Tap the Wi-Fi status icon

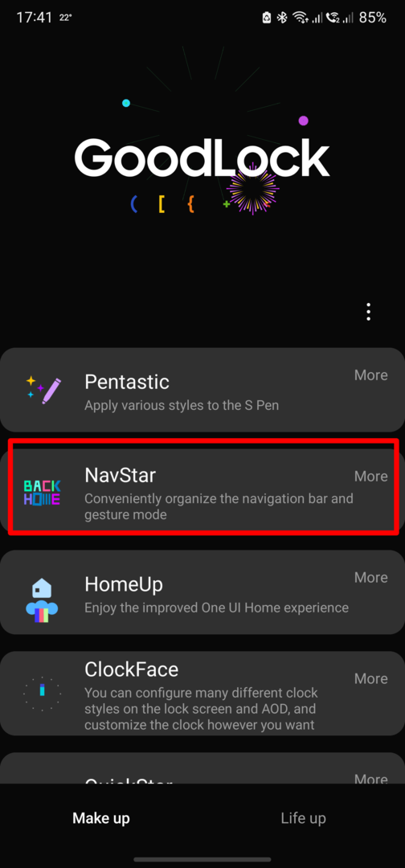301,17
